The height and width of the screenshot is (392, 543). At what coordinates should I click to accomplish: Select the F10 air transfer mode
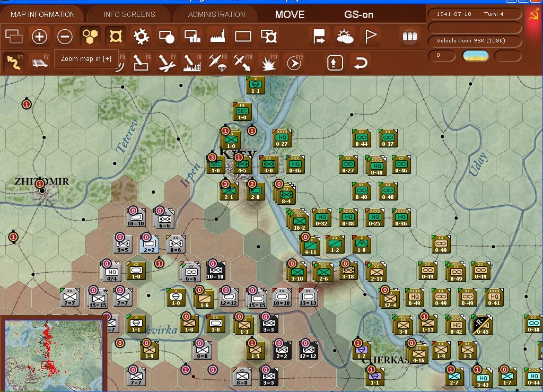pyautogui.click(x=243, y=63)
